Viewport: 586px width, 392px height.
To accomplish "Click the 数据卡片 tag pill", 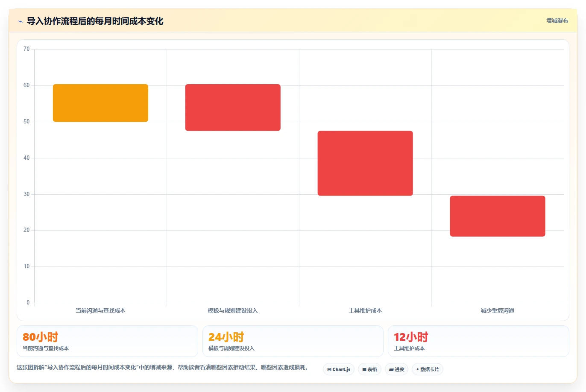I will tap(427, 369).
